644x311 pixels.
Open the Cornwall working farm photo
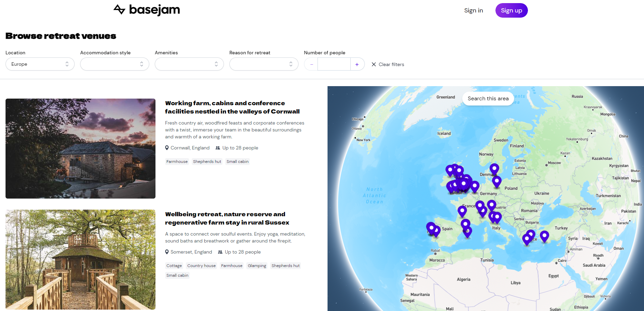point(80,148)
